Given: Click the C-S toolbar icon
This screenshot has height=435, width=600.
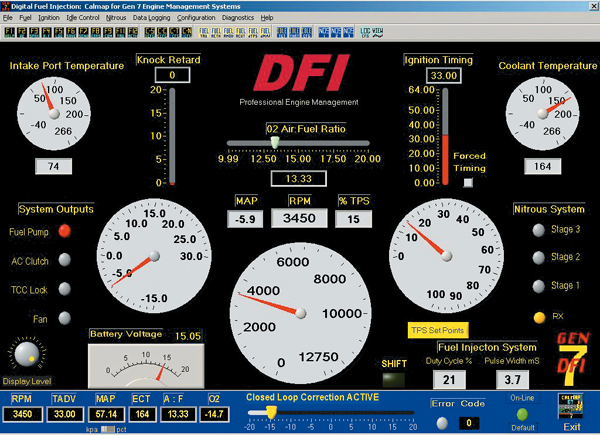Looking at the screenshot, I should (150, 32).
